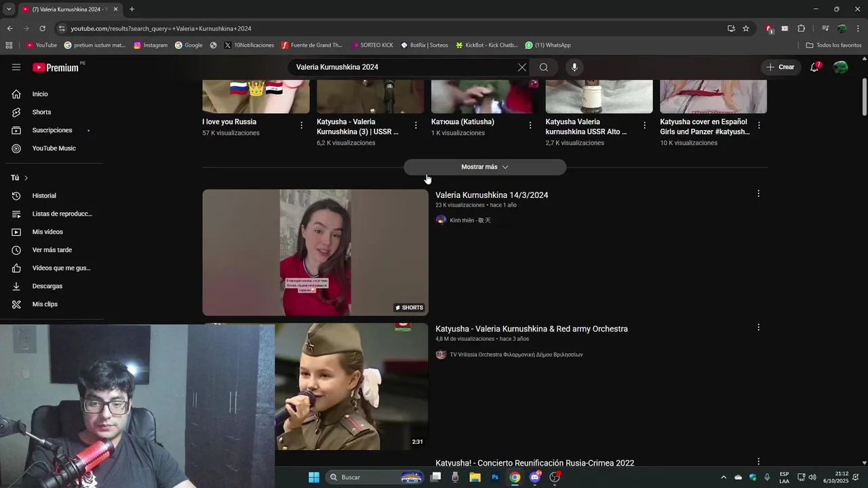Viewport: 868px width, 488px height.
Task: Open Katyusha - Valeria Kurnushkina & Red army Orchestra title
Action: point(531,329)
